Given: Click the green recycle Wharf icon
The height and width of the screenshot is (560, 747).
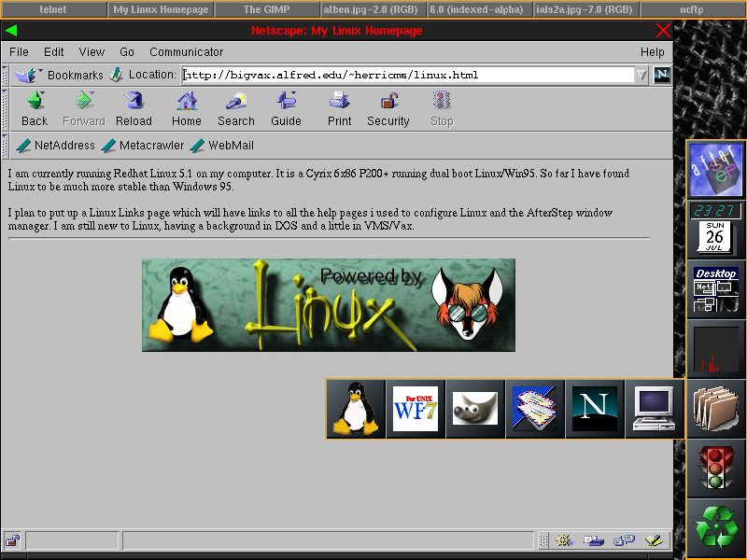Looking at the screenshot, I should (715, 528).
